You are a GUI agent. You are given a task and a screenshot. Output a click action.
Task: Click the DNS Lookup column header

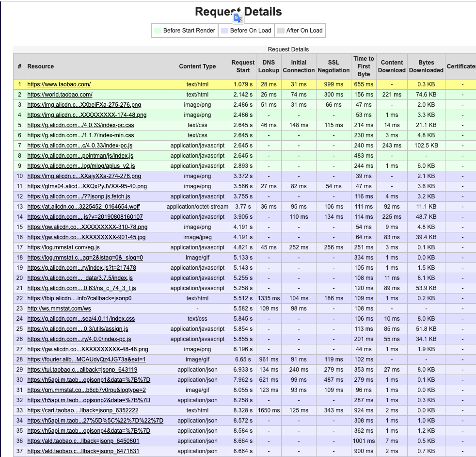pyautogui.click(x=269, y=66)
